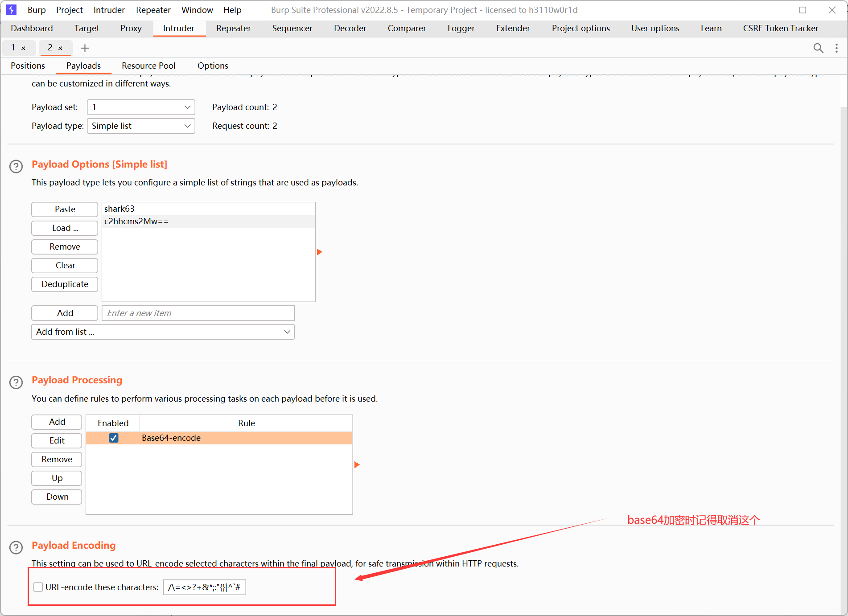This screenshot has height=616, width=848.
Task: Go to the Resource Pool sub-tab
Action: point(148,66)
